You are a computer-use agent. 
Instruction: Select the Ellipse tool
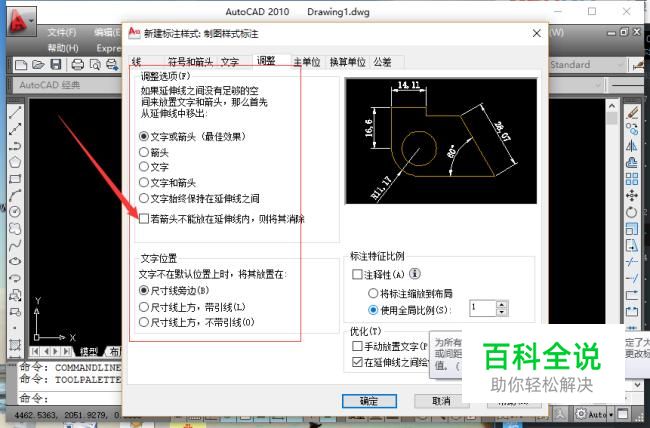tap(15, 261)
